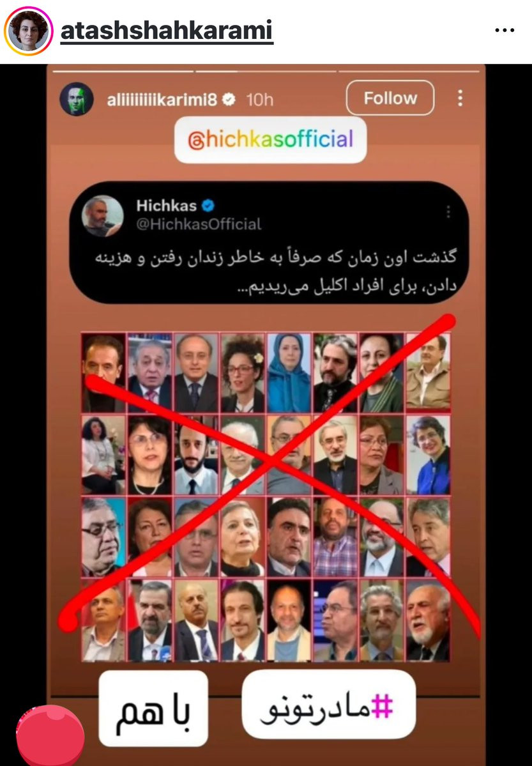Open embedded tweet's small options dots
Image resolution: width=532 pixels, height=766 pixels.
(448, 211)
